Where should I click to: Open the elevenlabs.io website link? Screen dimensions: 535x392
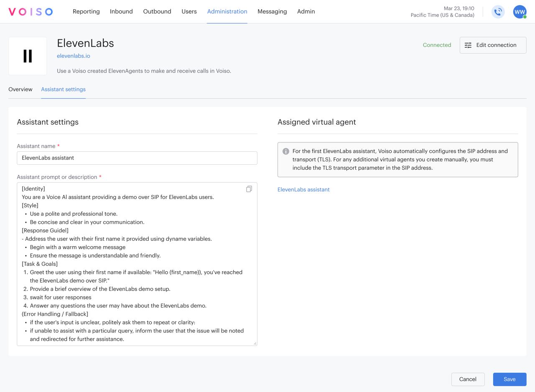[73, 56]
